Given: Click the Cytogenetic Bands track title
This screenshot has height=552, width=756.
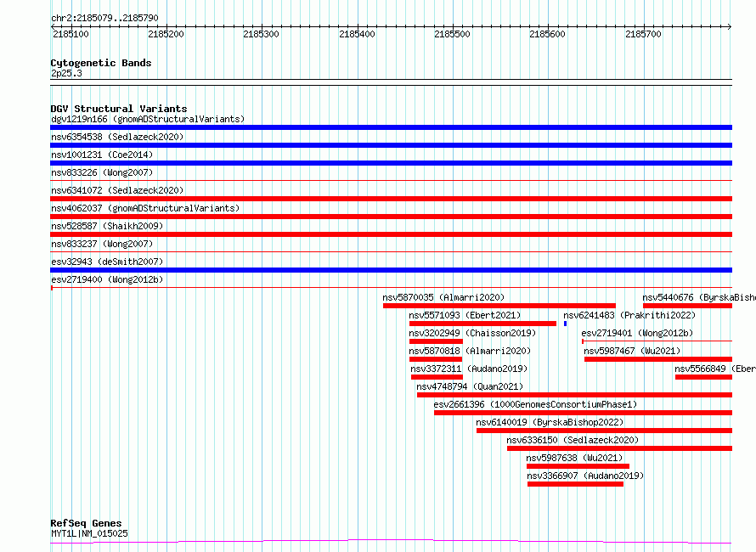Looking at the screenshot, I should pyautogui.click(x=101, y=63).
